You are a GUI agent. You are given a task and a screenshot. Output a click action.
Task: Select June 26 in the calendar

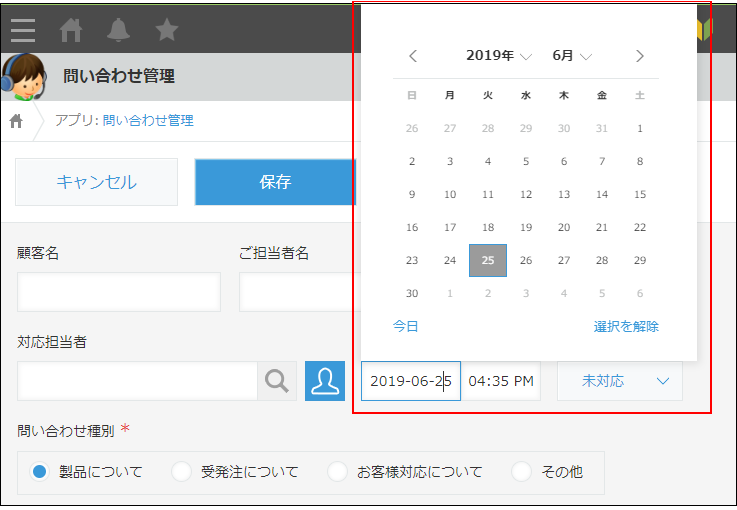coord(526,260)
